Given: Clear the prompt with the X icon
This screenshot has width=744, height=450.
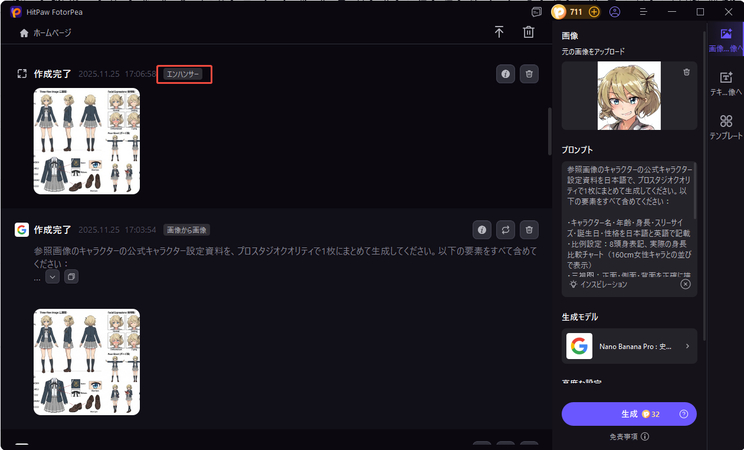Looking at the screenshot, I should (x=685, y=284).
